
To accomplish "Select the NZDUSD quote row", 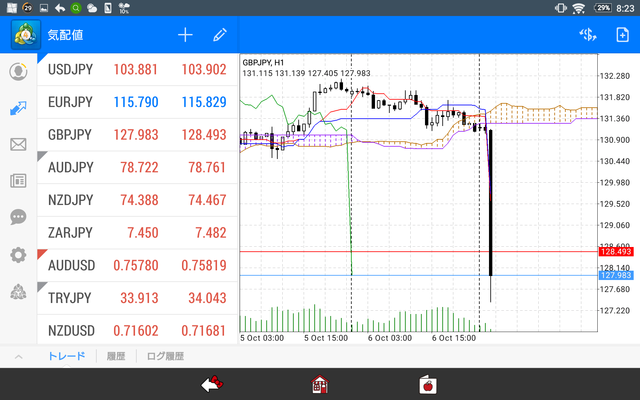I will [x=138, y=329].
